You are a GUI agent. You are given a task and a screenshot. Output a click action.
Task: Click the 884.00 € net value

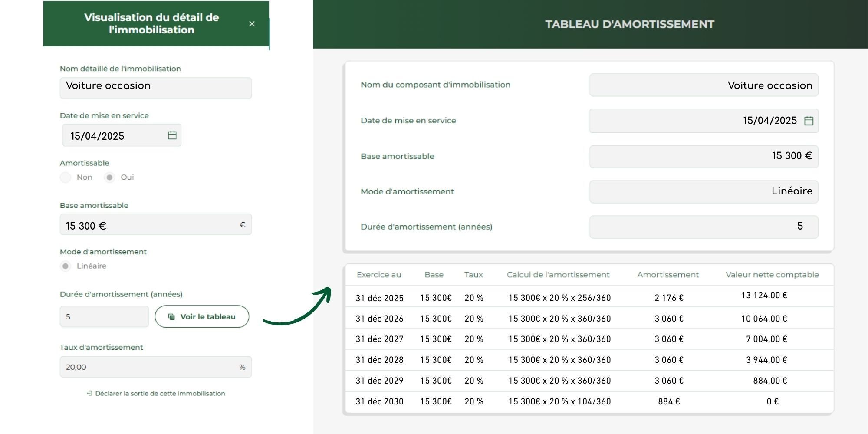point(770,381)
